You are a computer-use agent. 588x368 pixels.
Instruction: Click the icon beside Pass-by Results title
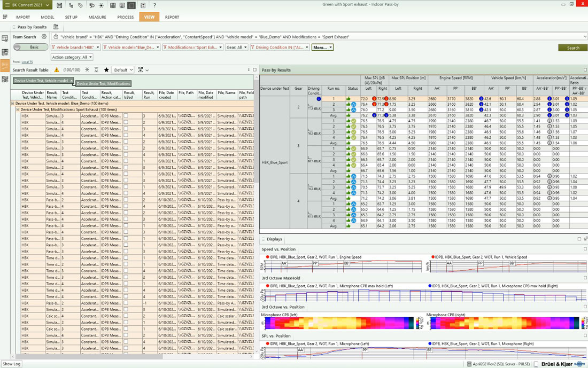pyautogui.click(x=56, y=27)
